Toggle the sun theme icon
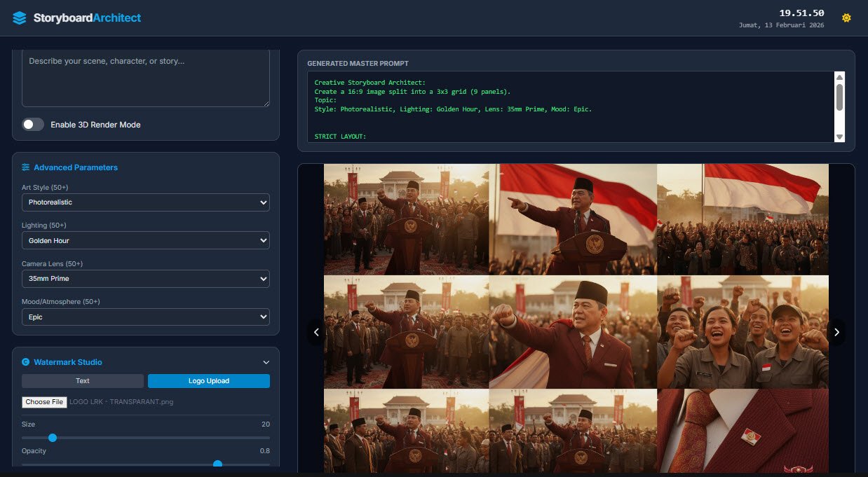The height and width of the screenshot is (477, 868). [846, 18]
